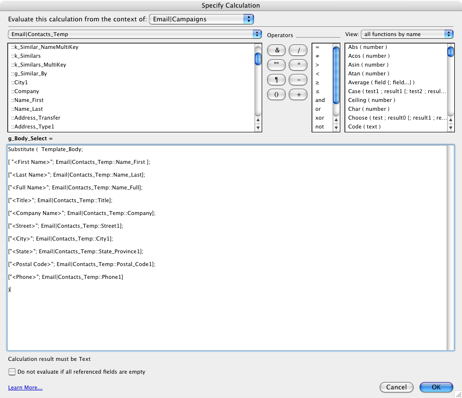Select the Asin ( number ) function
The height and width of the screenshot is (398, 462).
point(396,65)
